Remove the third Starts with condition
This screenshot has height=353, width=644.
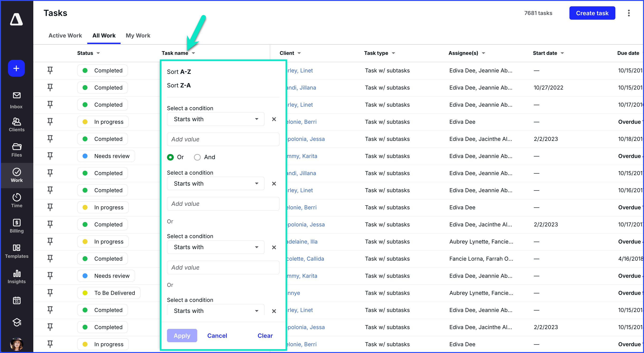click(x=274, y=247)
